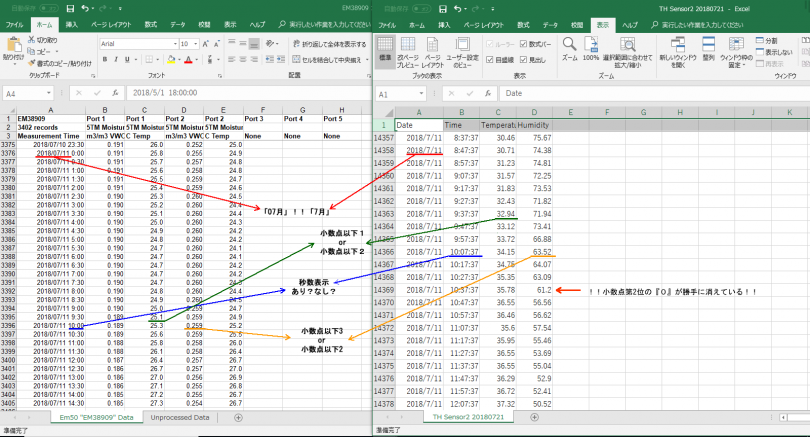Screen dimensions: 810x437
Task: Toggle the Headings (見出し) checkbox
Action: click(523, 60)
